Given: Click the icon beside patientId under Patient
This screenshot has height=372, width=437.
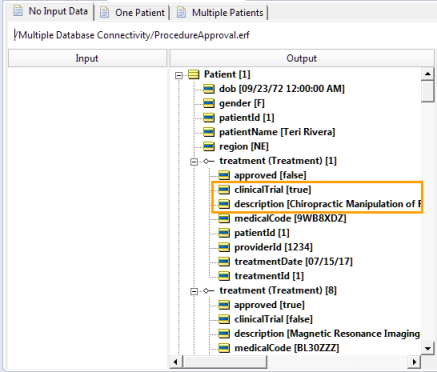Looking at the screenshot, I should coord(209,118).
